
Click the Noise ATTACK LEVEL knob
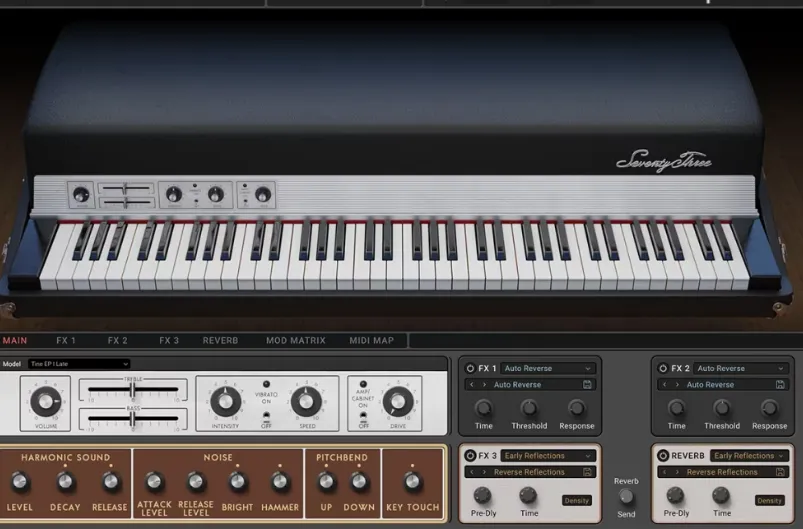click(154, 482)
